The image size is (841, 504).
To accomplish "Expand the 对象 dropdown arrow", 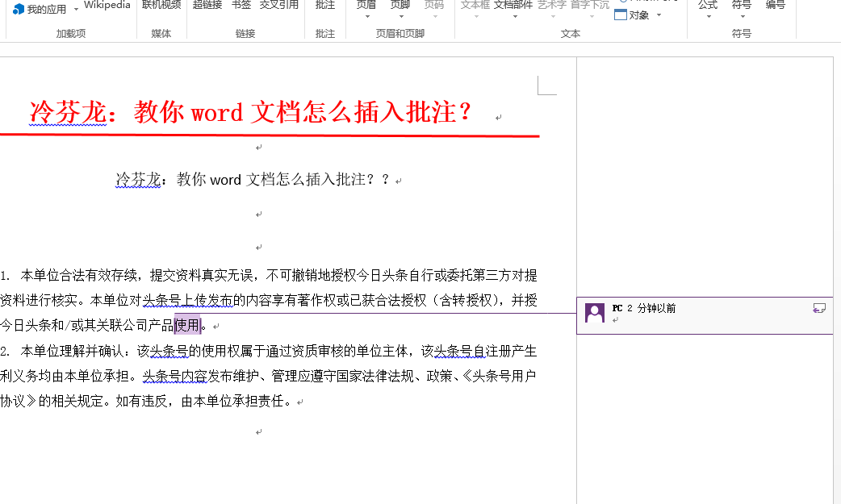I will (659, 15).
